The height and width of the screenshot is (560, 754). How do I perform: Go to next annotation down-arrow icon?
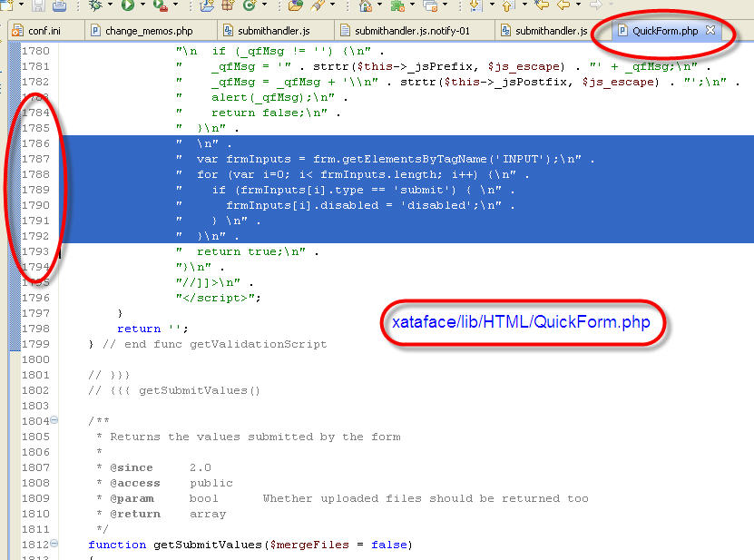475,5
